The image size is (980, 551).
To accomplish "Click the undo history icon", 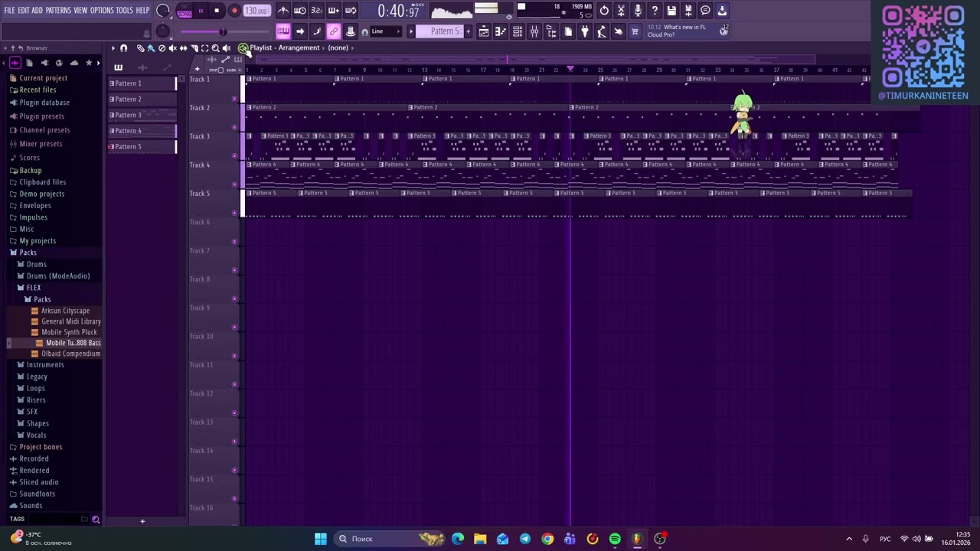I will [604, 11].
